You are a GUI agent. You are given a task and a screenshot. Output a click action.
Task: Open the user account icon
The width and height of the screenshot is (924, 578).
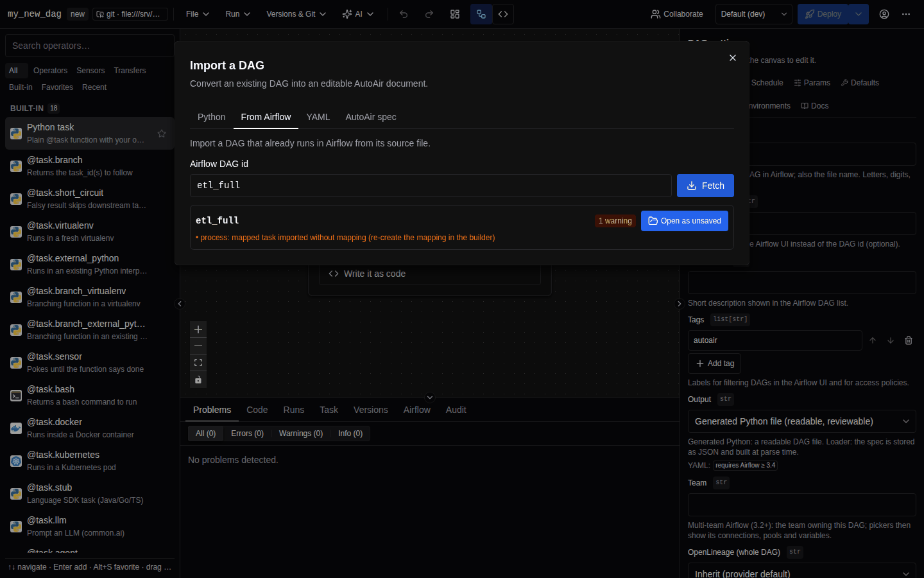pos(884,14)
